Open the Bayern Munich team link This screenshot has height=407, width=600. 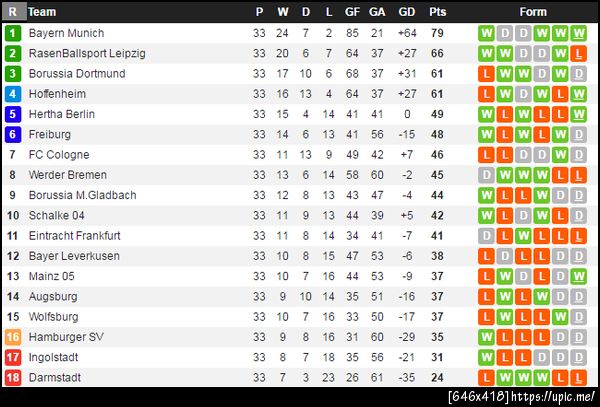pyautogui.click(x=66, y=33)
